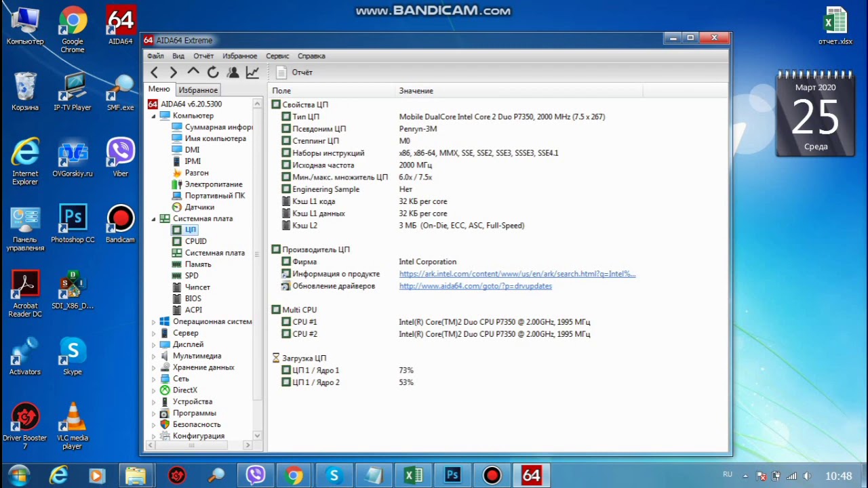868x488 pixels.
Task: Collapse the Компьютер tree node
Action: [153, 116]
